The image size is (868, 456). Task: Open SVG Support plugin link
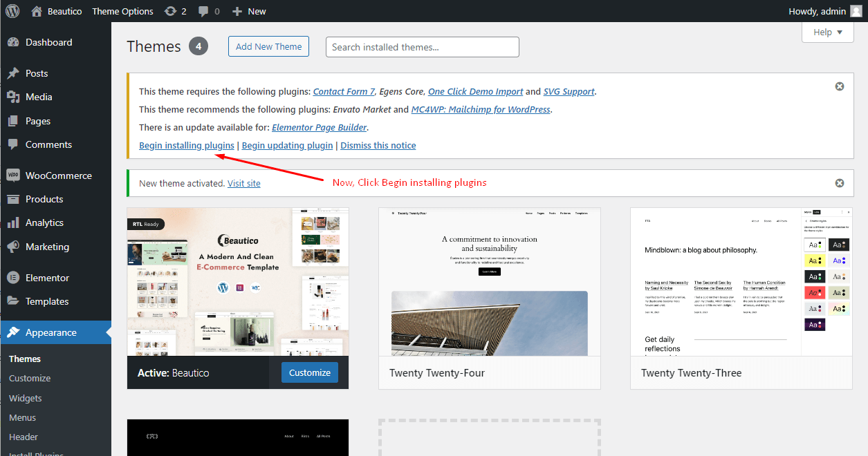(x=569, y=91)
